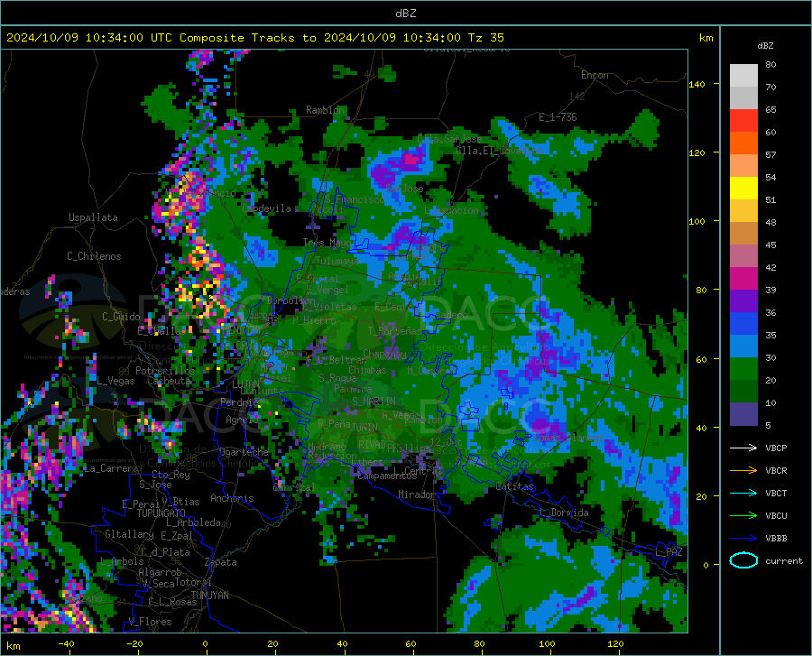The width and height of the screenshot is (812, 656).
Task: Click the '57' value on the dBZ scale
Action: pos(770,154)
